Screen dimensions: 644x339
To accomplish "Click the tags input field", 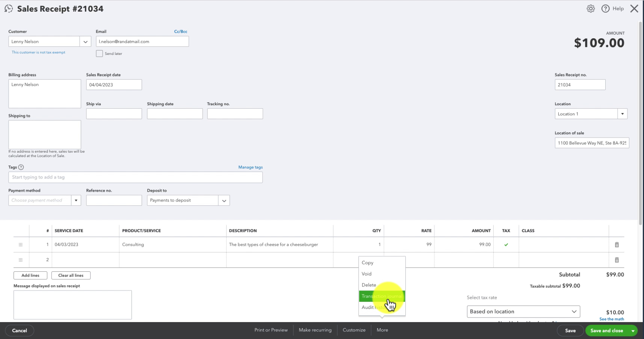I will [x=135, y=177].
